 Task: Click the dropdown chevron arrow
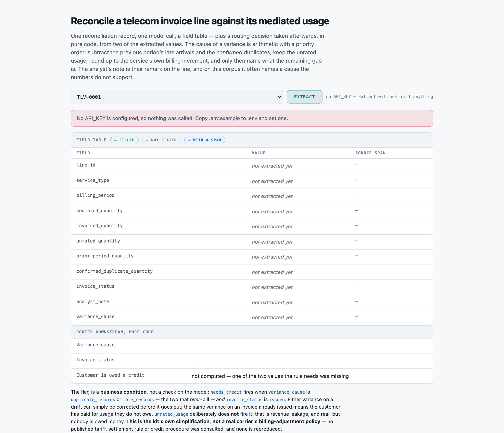coord(279,97)
